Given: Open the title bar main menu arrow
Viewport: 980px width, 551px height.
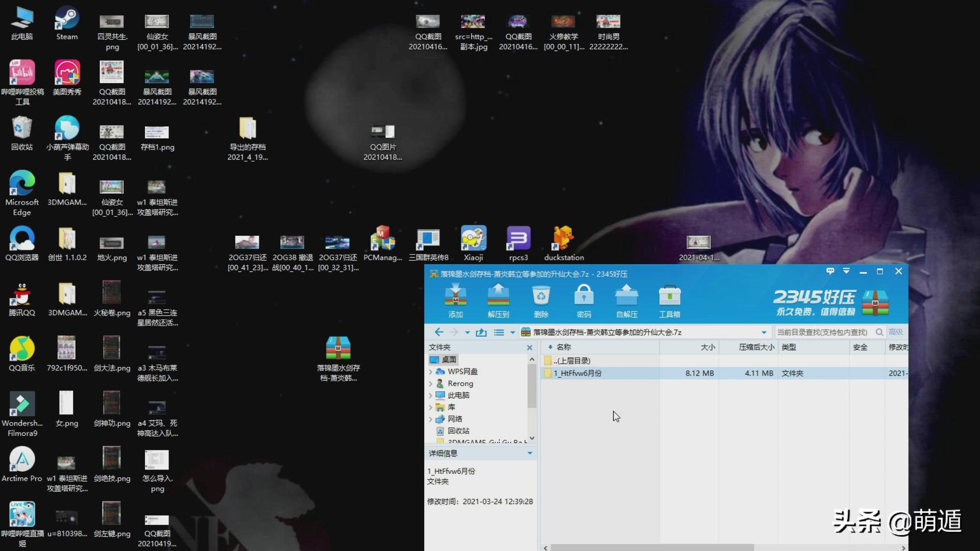Looking at the screenshot, I should pos(846,271).
